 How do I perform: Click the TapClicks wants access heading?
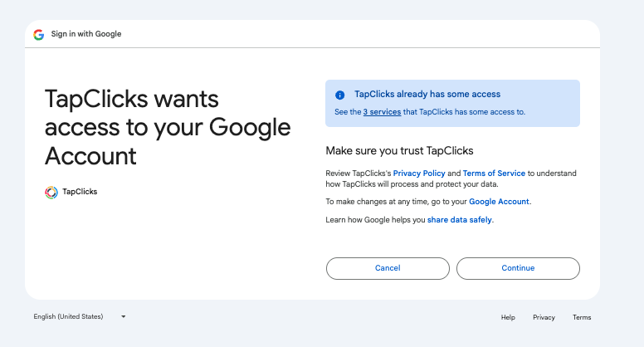pos(168,127)
